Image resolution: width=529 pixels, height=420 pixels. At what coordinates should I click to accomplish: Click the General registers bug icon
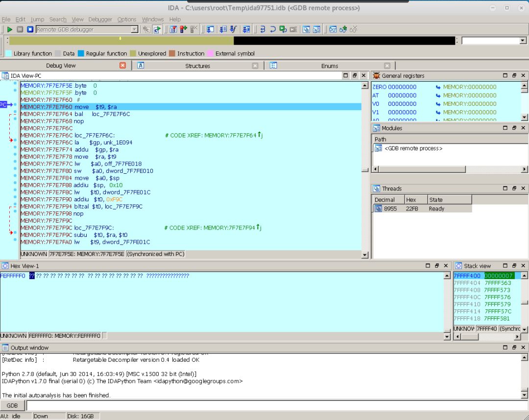click(377, 75)
